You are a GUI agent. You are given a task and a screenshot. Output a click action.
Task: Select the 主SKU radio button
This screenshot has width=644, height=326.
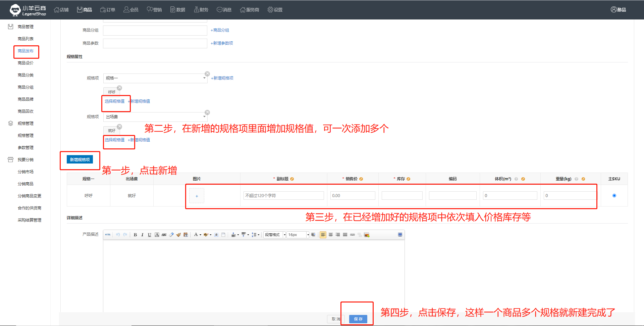(x=614, y=195)
